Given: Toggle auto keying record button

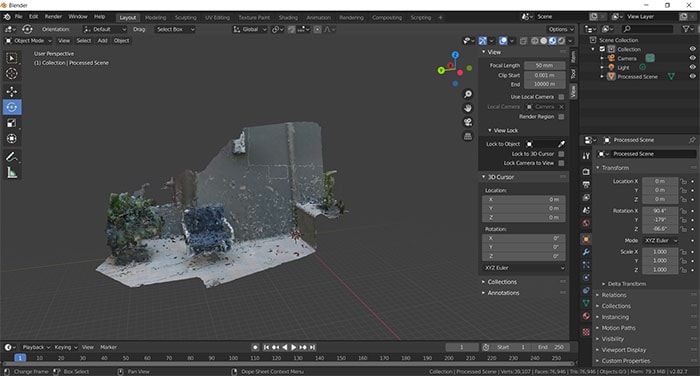Looking at the screenshot, I should coord(255,347).
